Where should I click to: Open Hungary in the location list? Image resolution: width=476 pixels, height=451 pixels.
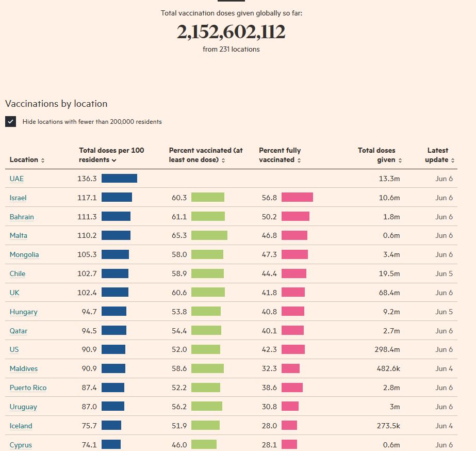point(23,312)
